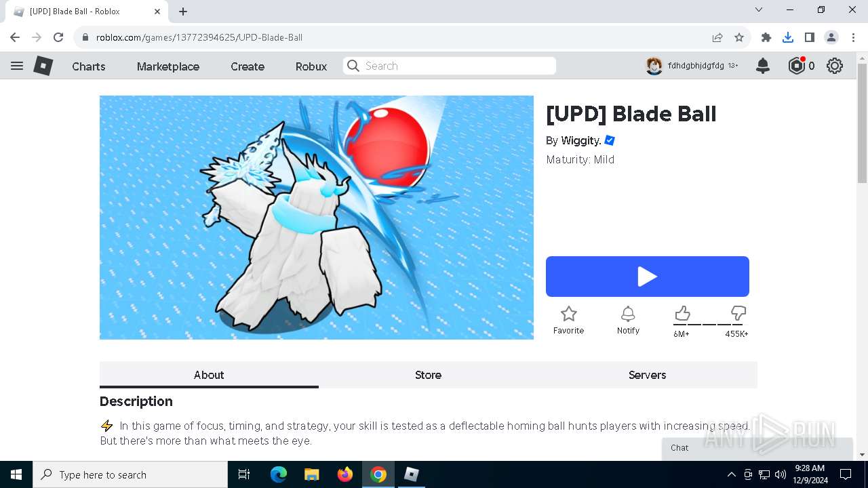Bookmark this page with the star
Screen dimensions: 868x488
click(x=739, y=37)
